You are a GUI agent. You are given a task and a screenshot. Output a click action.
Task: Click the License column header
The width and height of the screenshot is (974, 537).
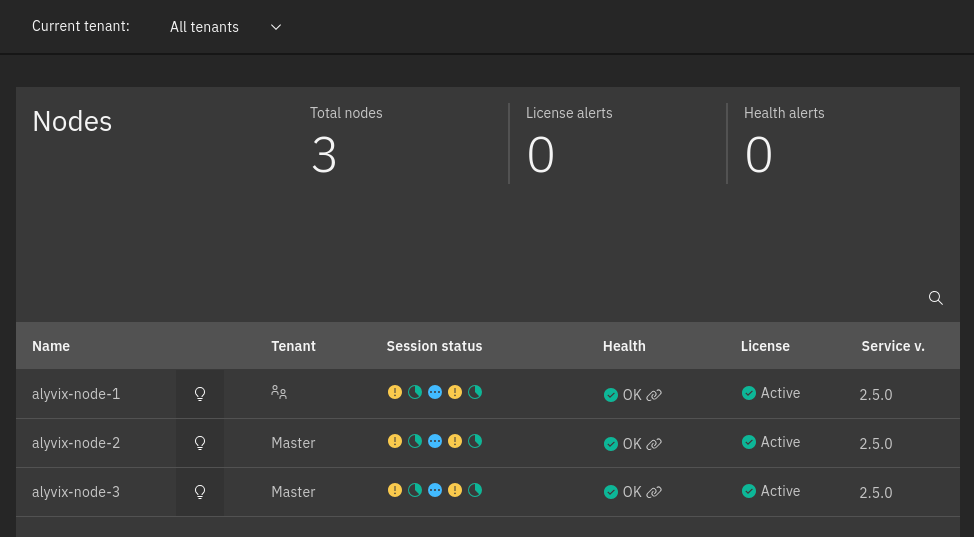click(x=765, y=346)
